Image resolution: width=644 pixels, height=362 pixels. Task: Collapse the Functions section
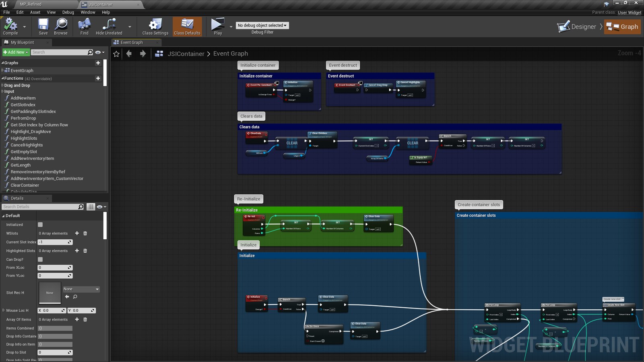click(2, 78)
